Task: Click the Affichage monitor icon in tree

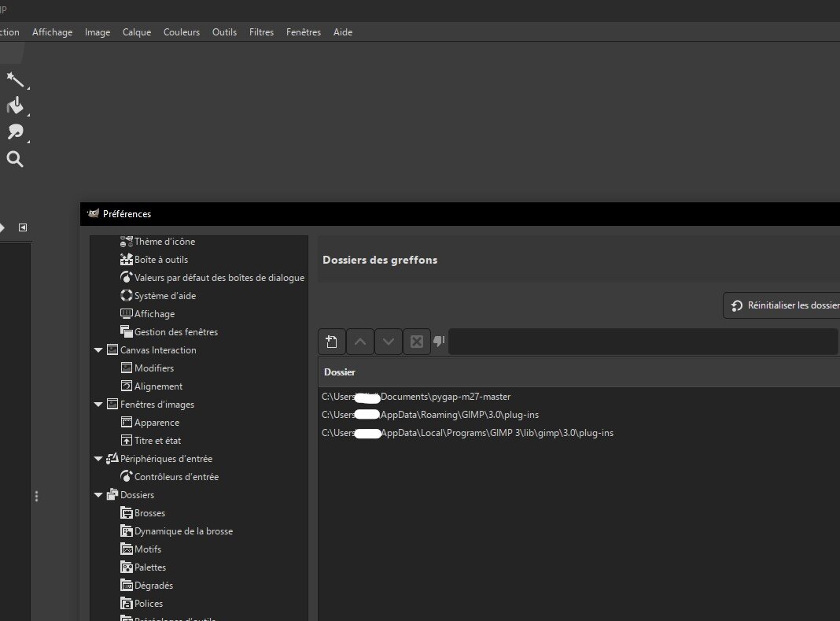Action: 127,313
